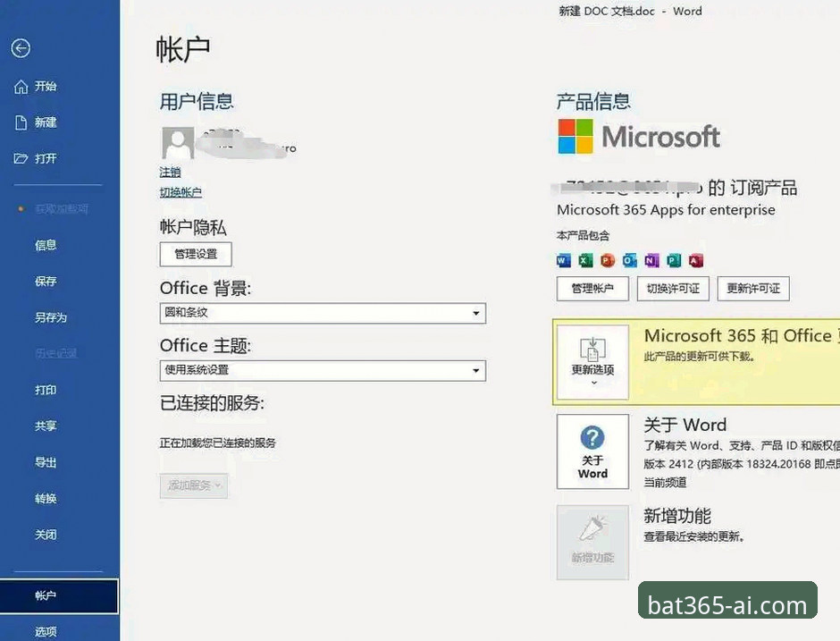Click the 管理设置 privacy button
The height and width of the screenshot is (641, 840).
[196, 254]
